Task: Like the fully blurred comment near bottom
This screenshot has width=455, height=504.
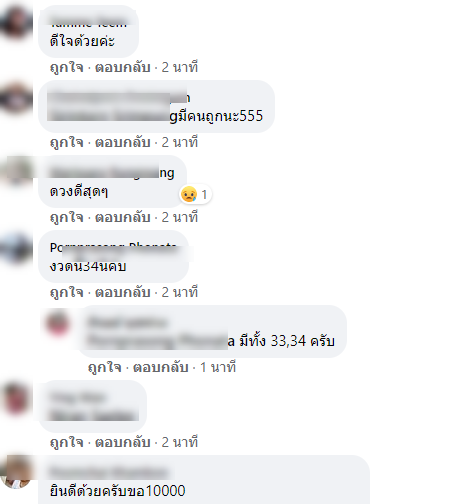Action: pos(66,442)
